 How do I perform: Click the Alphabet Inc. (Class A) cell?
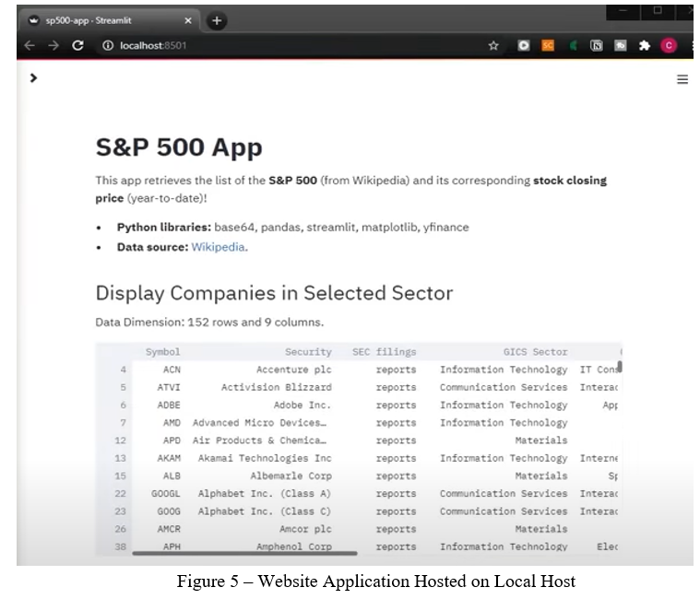265,494
